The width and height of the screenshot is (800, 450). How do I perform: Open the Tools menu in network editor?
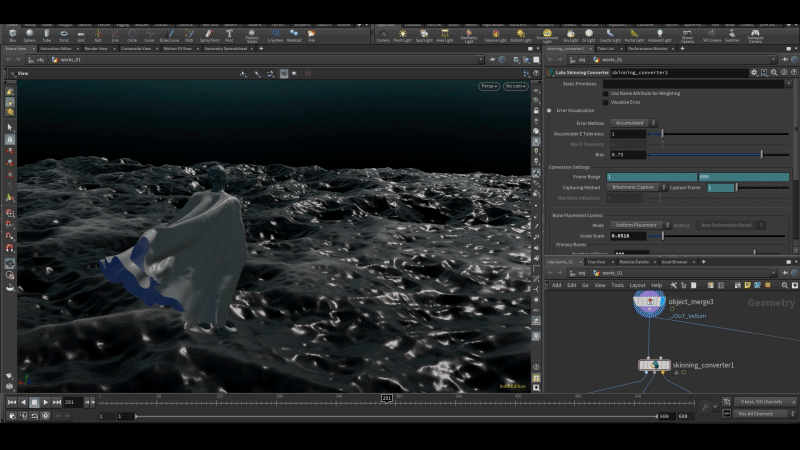(617, 285)
